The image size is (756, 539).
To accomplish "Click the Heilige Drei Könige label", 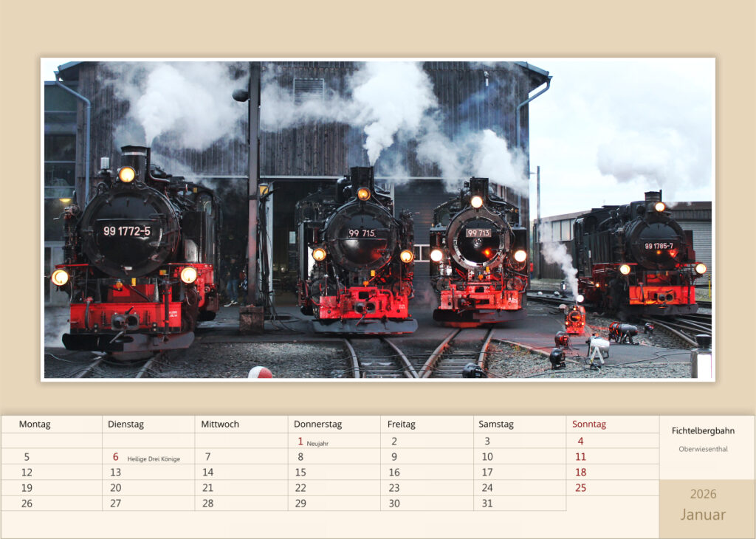I will 154,459.
